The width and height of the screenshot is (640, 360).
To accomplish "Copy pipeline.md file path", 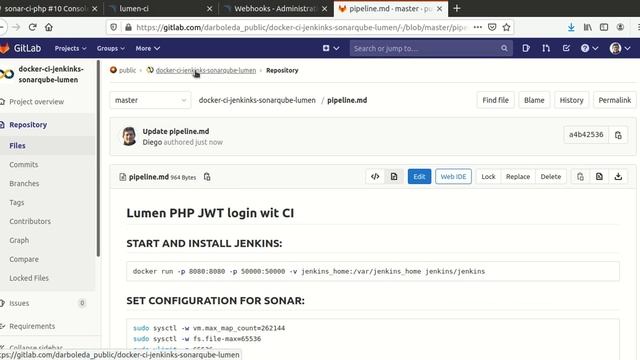I will tap(207, 177).
